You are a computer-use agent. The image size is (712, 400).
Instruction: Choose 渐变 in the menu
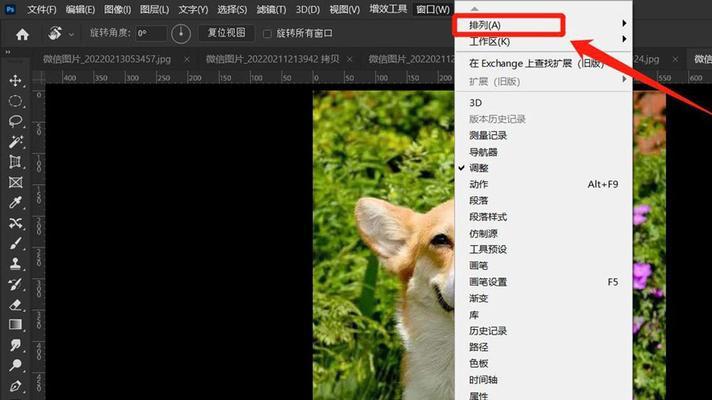544,298
